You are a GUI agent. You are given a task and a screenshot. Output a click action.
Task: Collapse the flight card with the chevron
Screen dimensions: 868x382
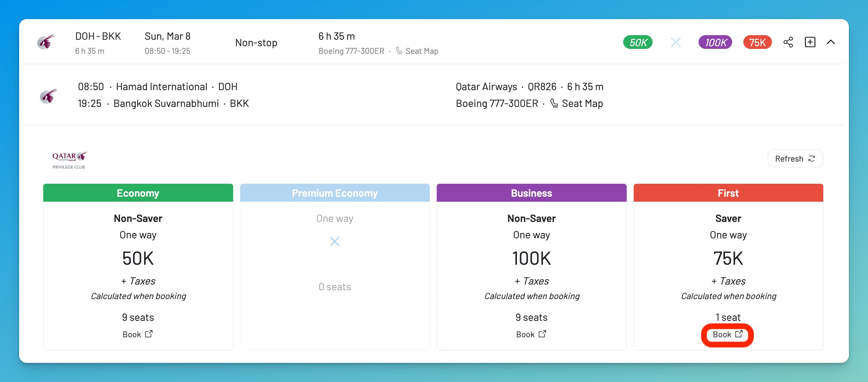(x=832, y=42)
